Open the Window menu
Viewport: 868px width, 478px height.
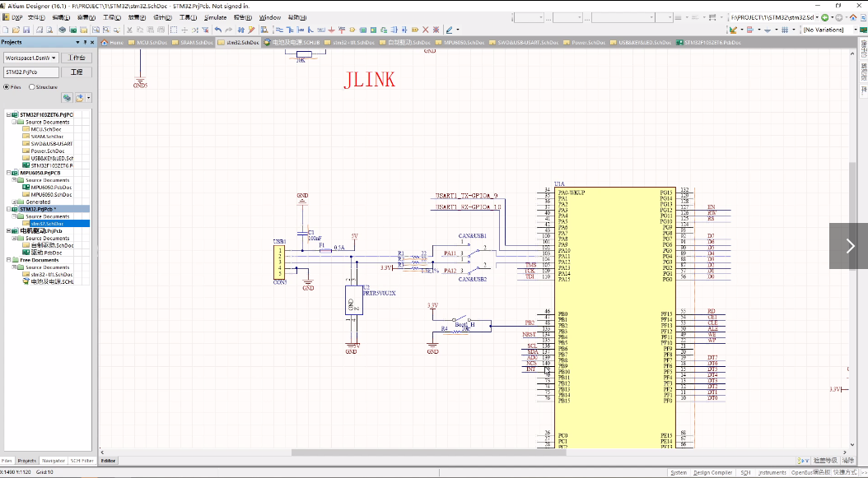pyautogui.click(x=269, y=18)
